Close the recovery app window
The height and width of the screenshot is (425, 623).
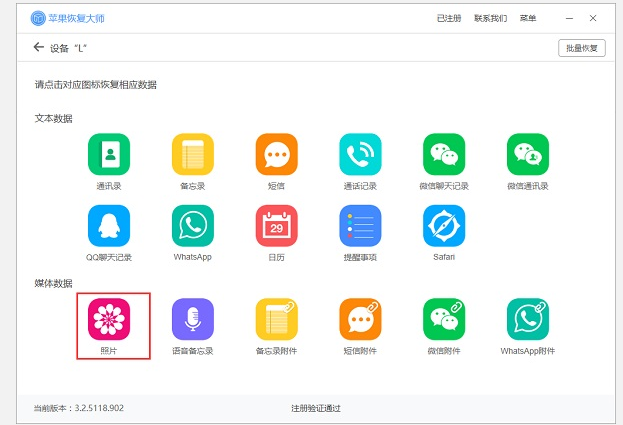593,18
